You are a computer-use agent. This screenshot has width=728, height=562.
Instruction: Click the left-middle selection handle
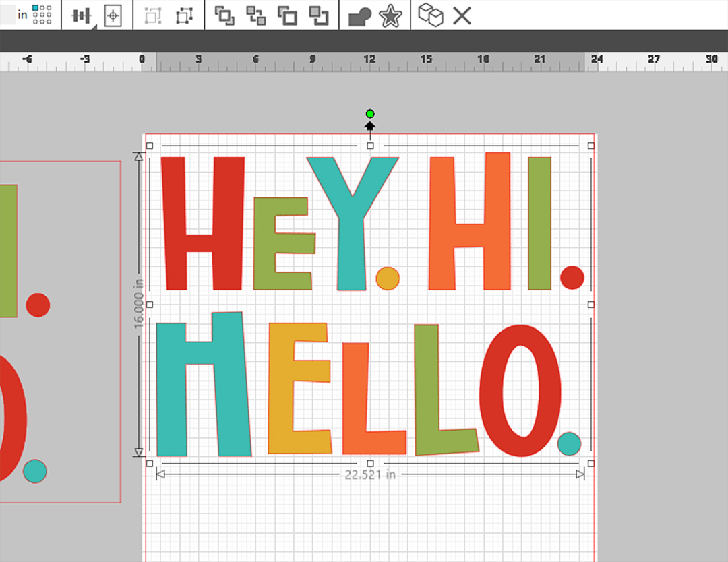pyautogui.click(x=150, y=305)
